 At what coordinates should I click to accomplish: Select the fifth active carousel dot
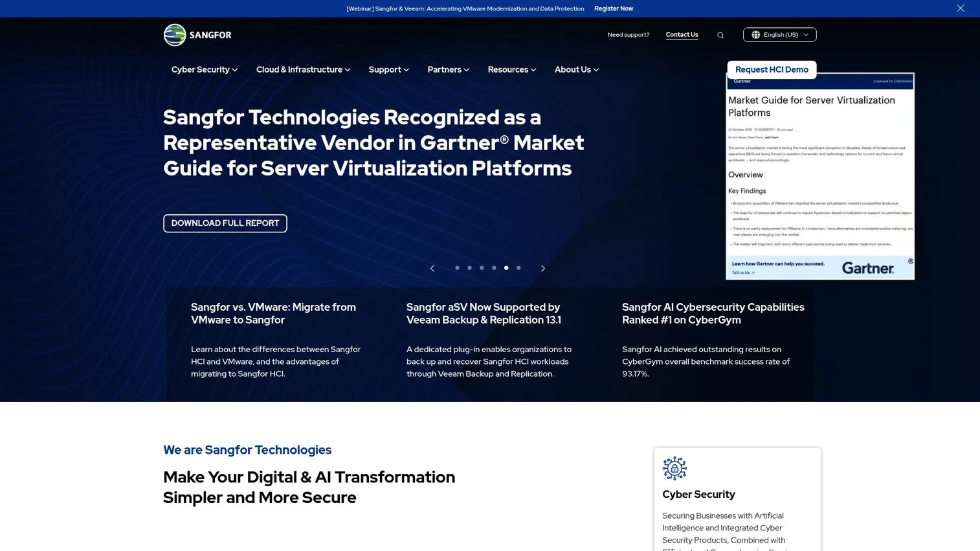click(506, 268)
